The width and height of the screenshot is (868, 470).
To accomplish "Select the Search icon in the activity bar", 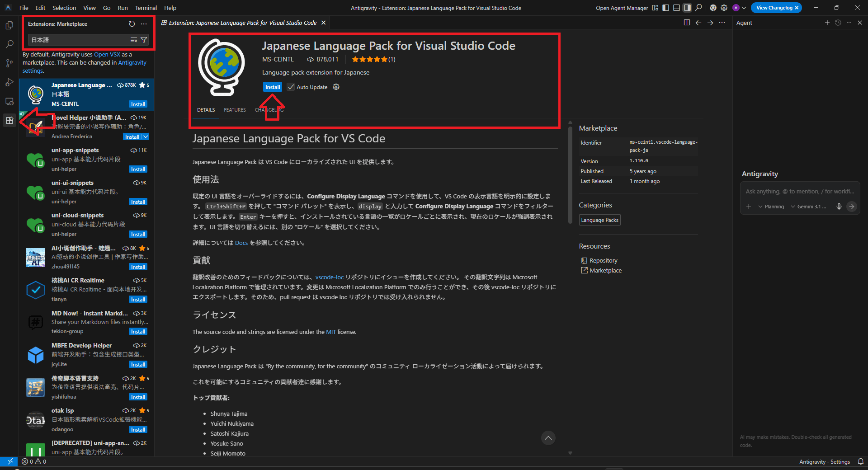I will point(9,44).
